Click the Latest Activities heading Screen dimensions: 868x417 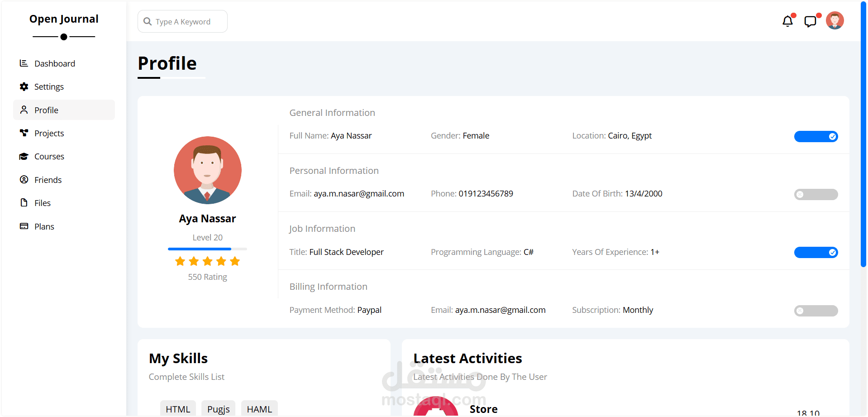[x=467, y=359]
